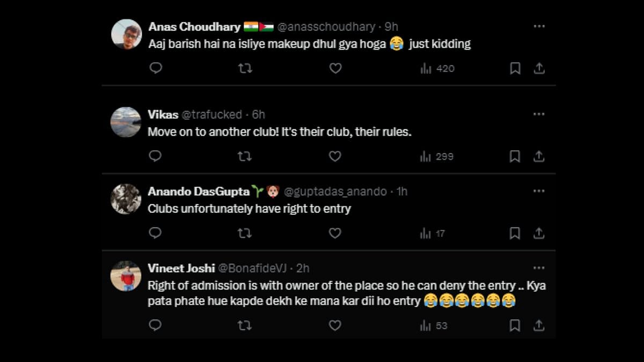Open the @guptadas_anando handle link

[x=335, y=191]
